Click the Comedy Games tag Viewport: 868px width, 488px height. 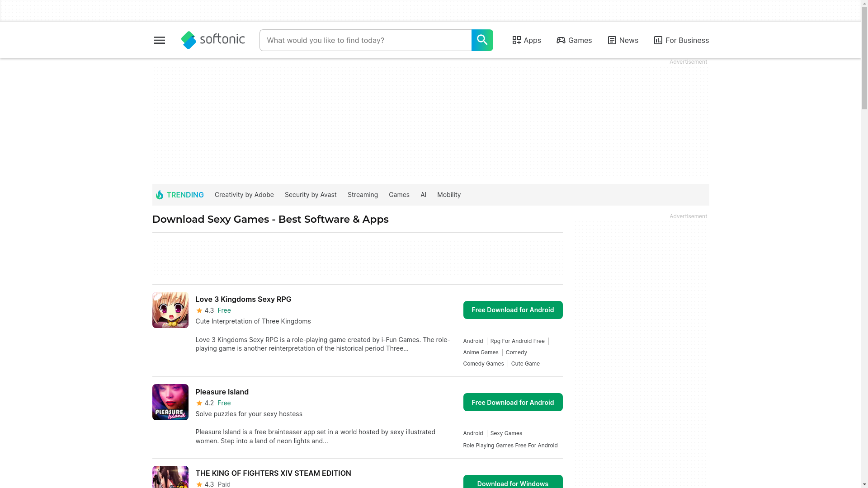point(483,364)
